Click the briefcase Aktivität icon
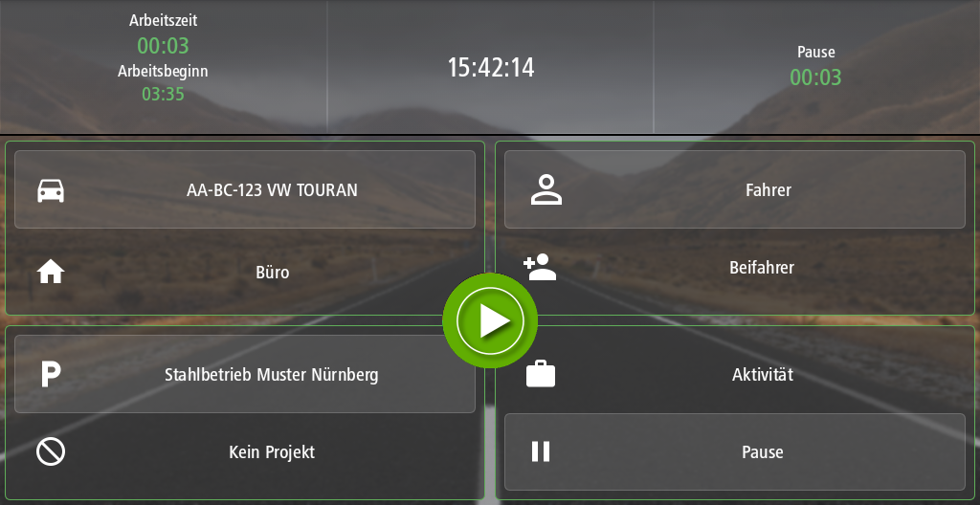The height and width of the screenshot is (505, 980). point(541,374)
